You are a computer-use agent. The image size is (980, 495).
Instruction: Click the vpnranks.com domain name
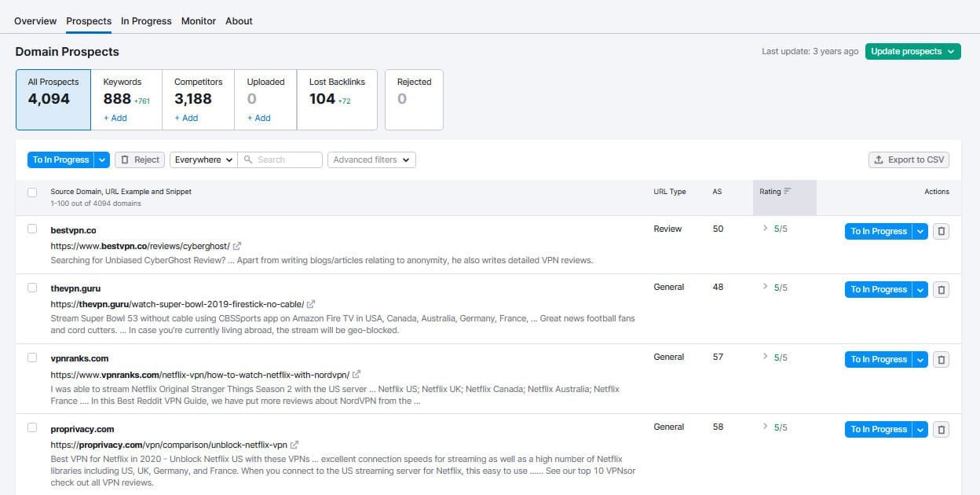point(79,358)
